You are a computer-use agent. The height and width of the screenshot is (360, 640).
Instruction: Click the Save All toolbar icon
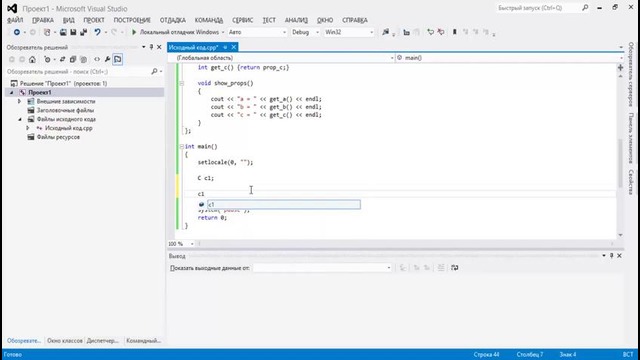[x=83, y=32]
